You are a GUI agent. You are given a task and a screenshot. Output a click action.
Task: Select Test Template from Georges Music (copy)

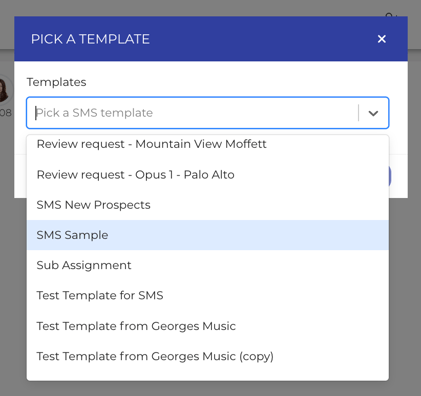208,356
